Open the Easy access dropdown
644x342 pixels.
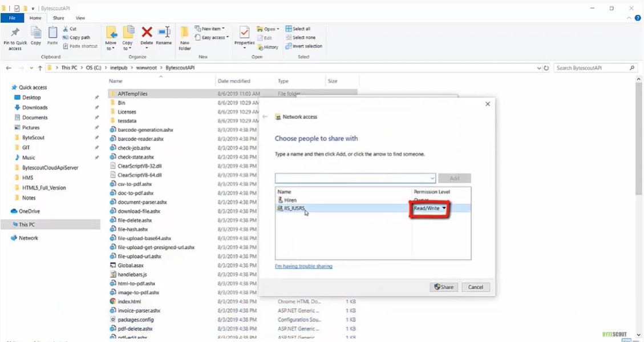pos(212,38)
